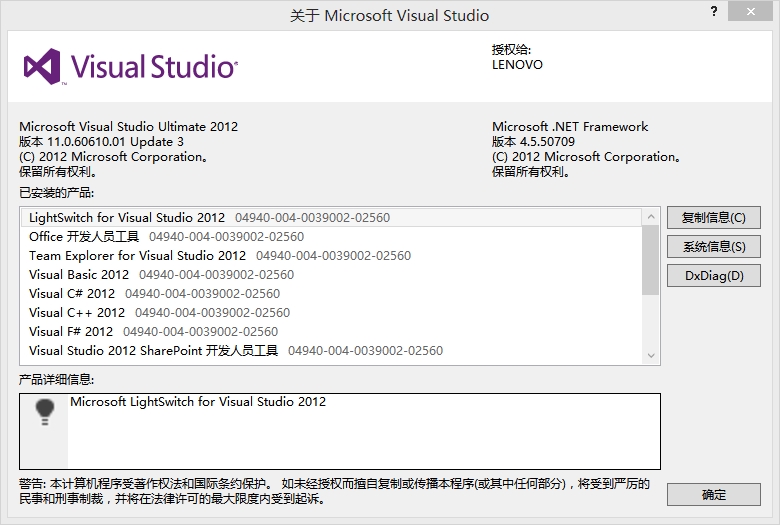
Task: Click the Microsoft LightSwitch product details text
Action: click(198, 402)
